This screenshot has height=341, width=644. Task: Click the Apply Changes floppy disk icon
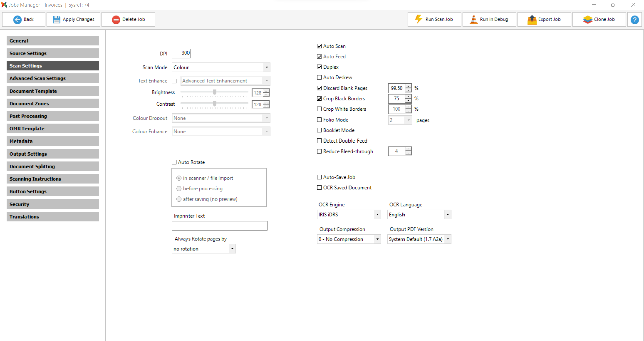coord(56,20)
